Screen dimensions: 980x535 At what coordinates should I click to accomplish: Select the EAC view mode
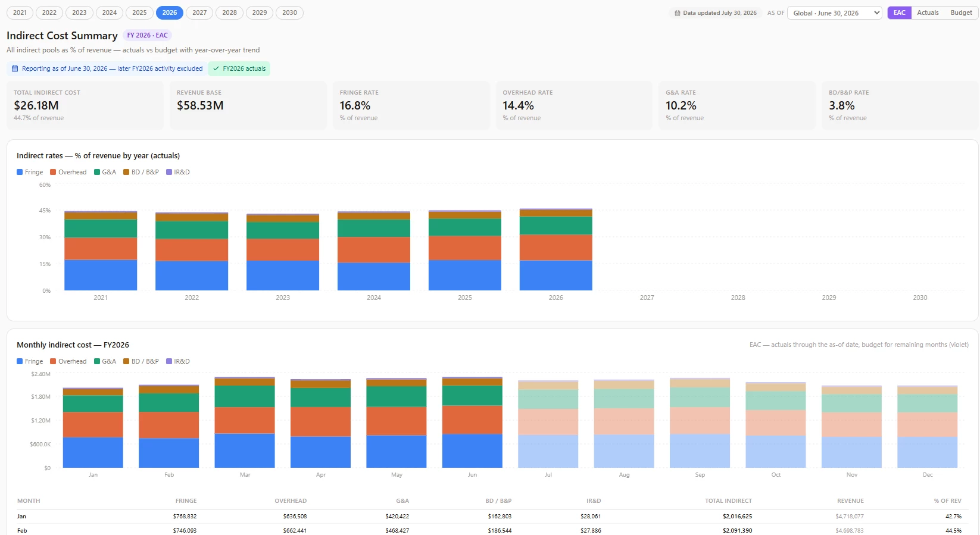click(899, 12)
